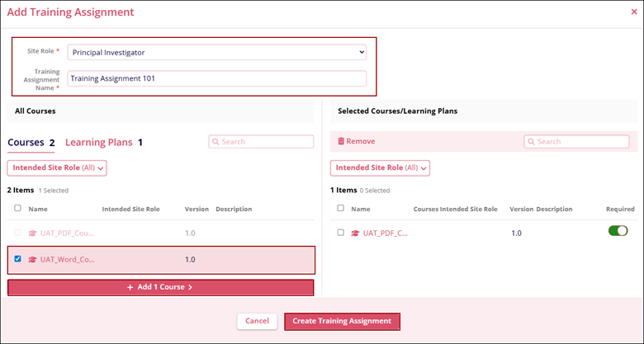
Task: Open the Site Role dropdown
Action: pos(216,52)
